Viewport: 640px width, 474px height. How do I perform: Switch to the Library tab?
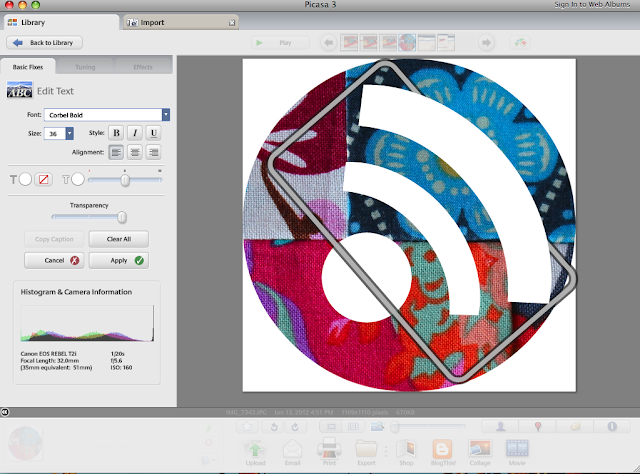point(61,22)
